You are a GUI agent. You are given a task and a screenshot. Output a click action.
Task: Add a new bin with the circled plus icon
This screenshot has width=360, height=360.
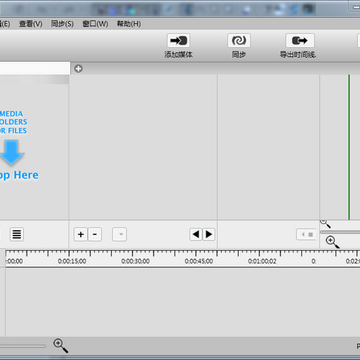click(x=78, y=69)
